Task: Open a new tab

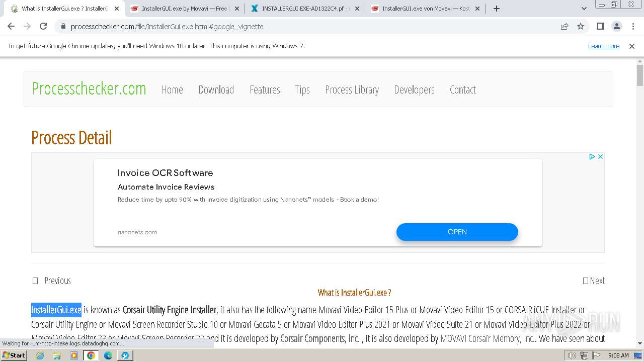Action: pyautogui.click(x=497, y=9)
